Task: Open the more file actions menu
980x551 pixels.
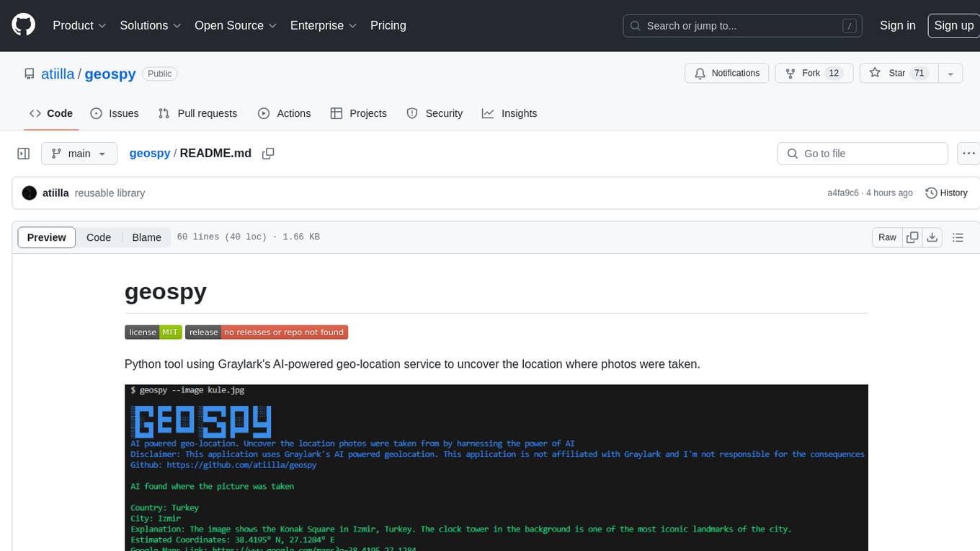Action: pyautogui.click(x=968, y=154)
